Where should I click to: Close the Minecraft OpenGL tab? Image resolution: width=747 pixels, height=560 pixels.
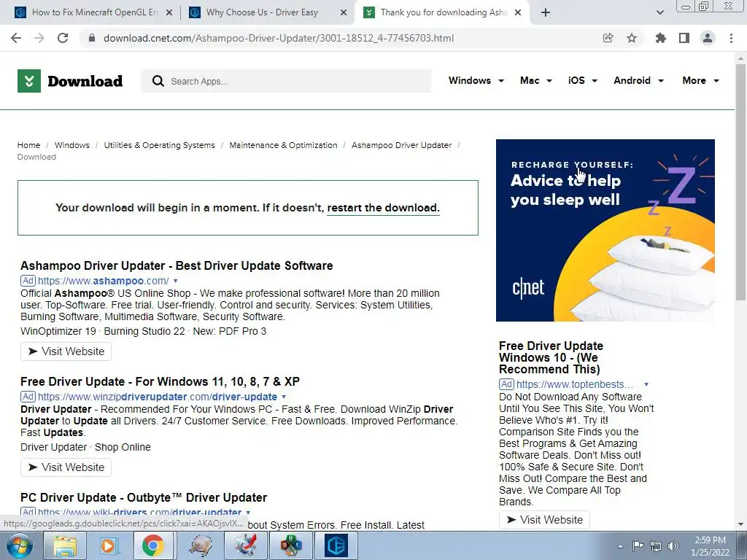169,13
